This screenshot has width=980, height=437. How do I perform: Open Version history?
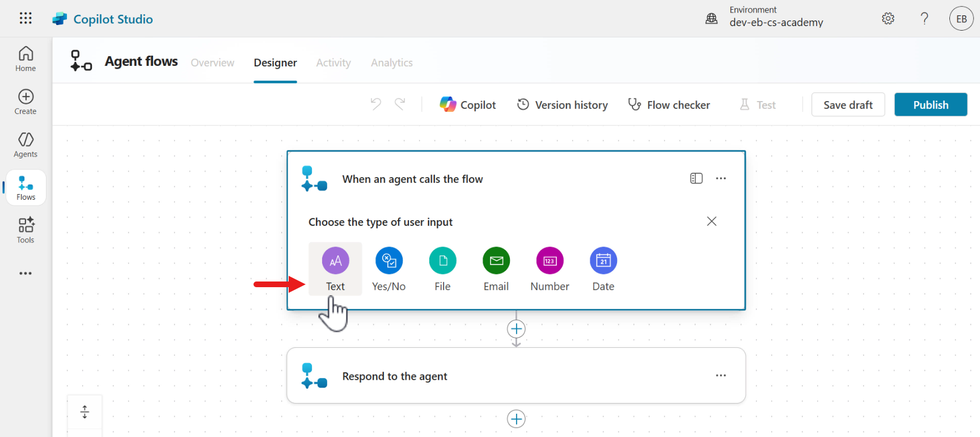(563, 105)
